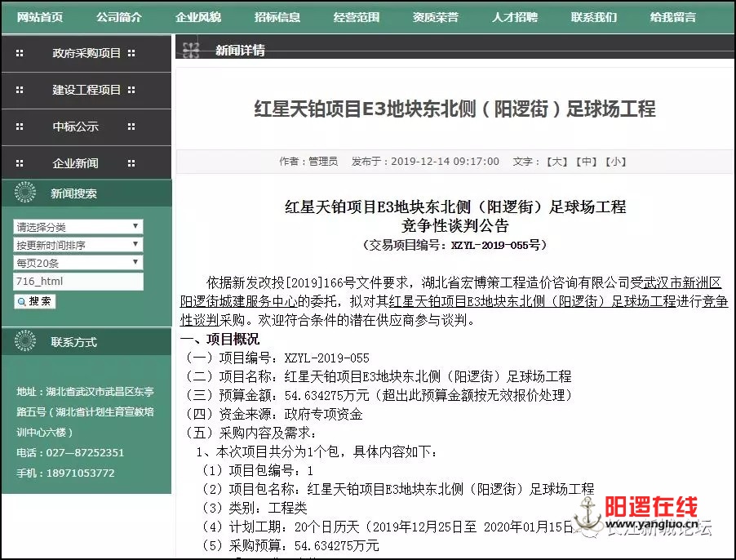Click the mobile number 18971053772
Screen dimensions: 736x560
tap(80, 473)
